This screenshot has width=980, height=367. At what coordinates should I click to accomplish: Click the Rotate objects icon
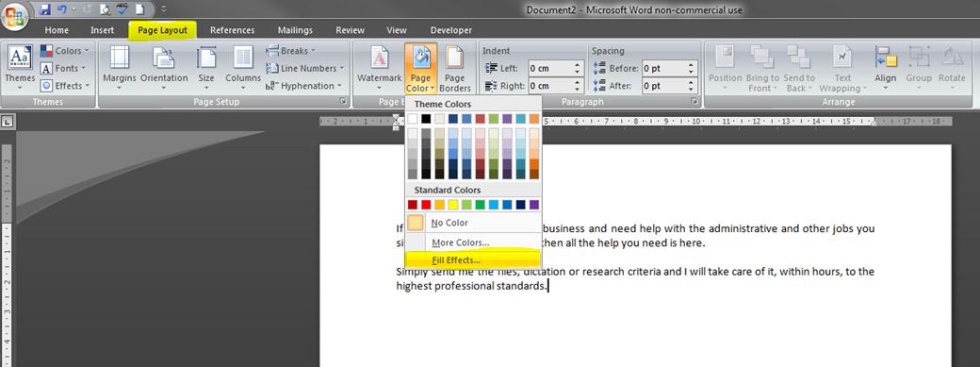952,67
